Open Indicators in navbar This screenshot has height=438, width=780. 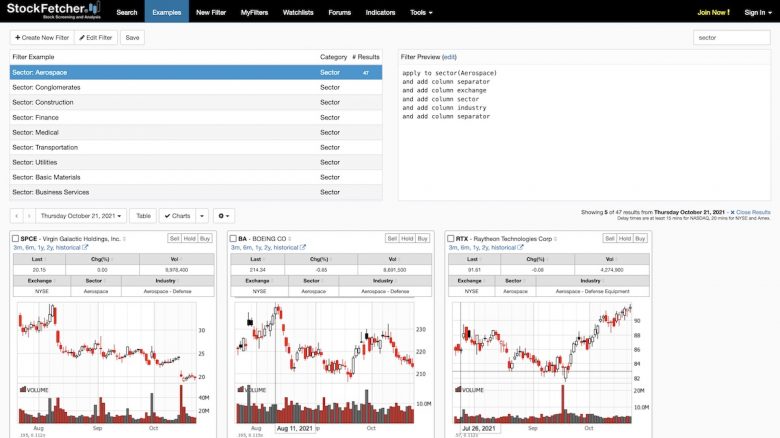point(381,12)
